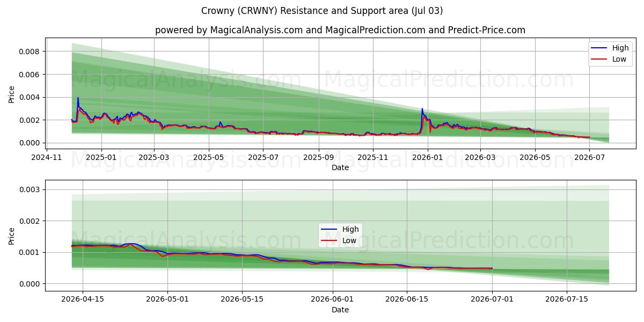
Task: Click the 'Price' label of the bottom chart
Action: point(12,236)
